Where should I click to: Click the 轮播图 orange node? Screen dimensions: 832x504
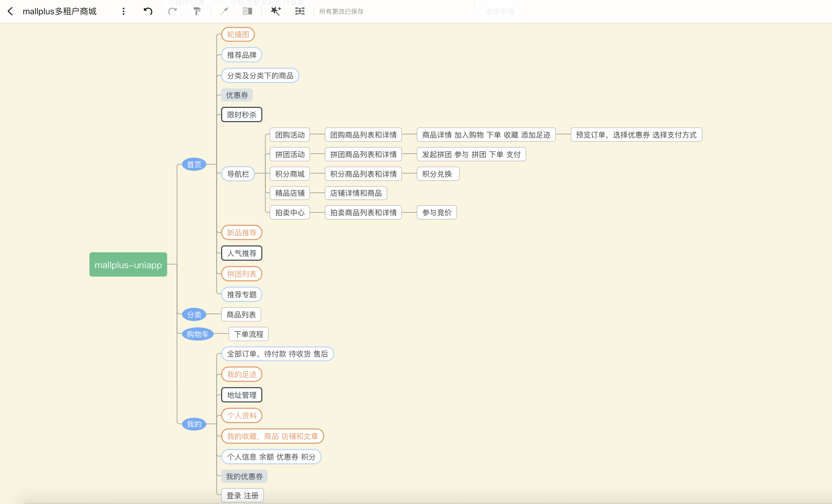(238, 34)
